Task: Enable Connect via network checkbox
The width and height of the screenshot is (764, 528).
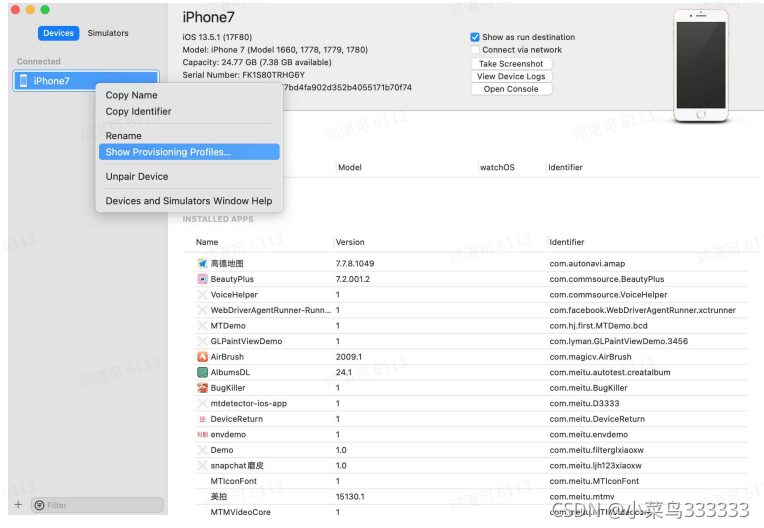Action: tap(475, 50)
